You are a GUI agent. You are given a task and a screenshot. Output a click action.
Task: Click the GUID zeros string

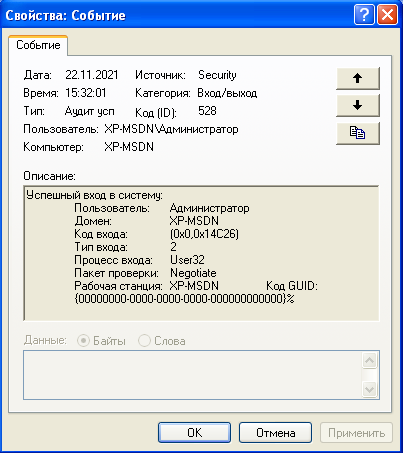pyautogui.click(x=184, y=299)
